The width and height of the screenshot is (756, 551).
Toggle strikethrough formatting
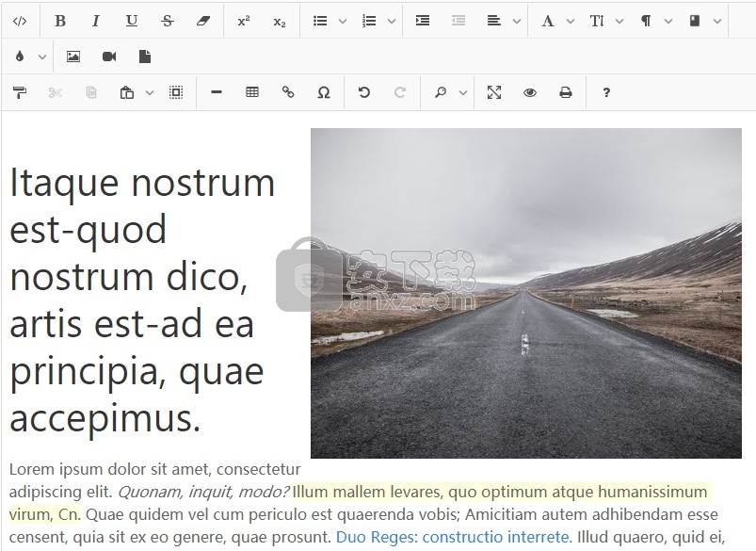(x=167, y=21)
